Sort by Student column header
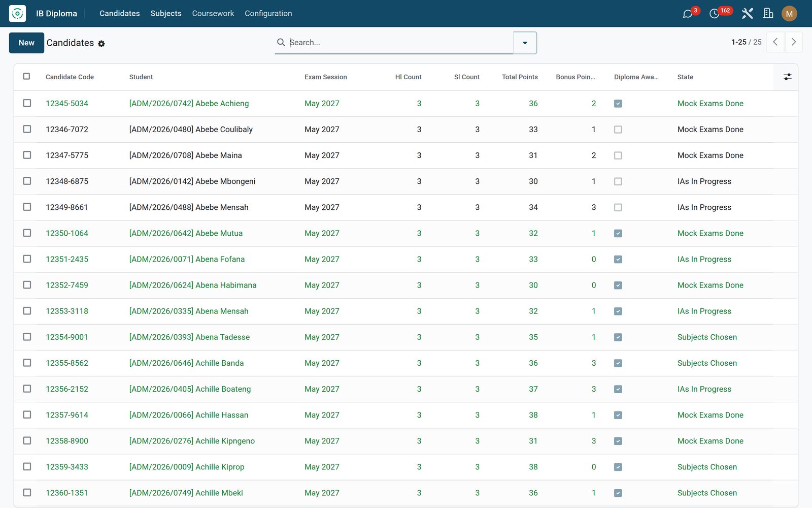The image size is (812, 508). [x=141, y=77]
